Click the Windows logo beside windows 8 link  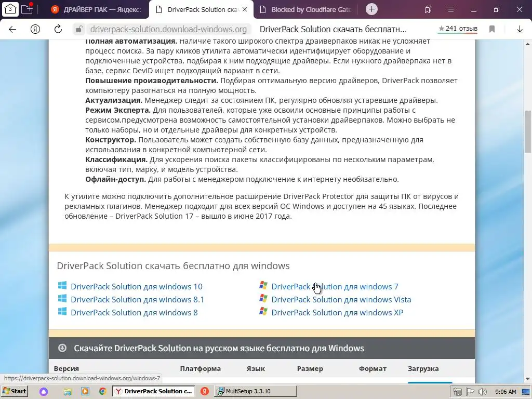point(62,311)
